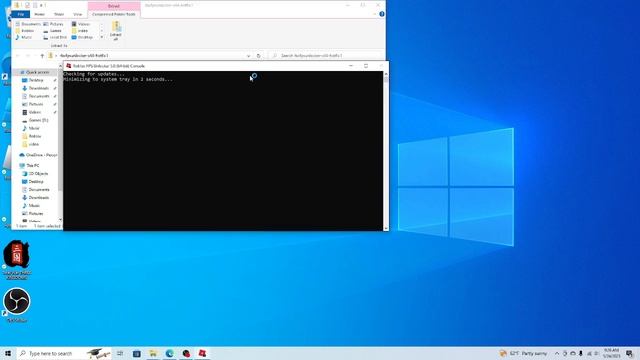Viewport: 640px width, 360px height.
Task: Click the Forward navigation arrow
Action: tap(28, 56)
